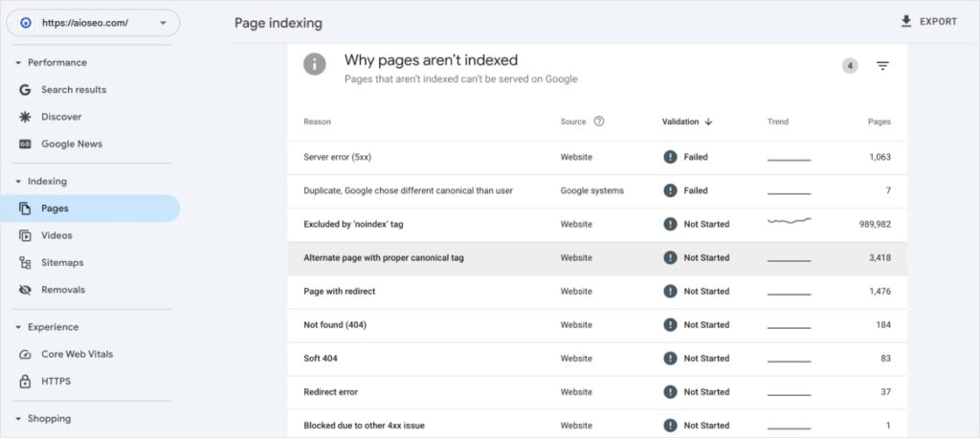
Task: Open the table filter icon
Action: click(x=882, y=66)
